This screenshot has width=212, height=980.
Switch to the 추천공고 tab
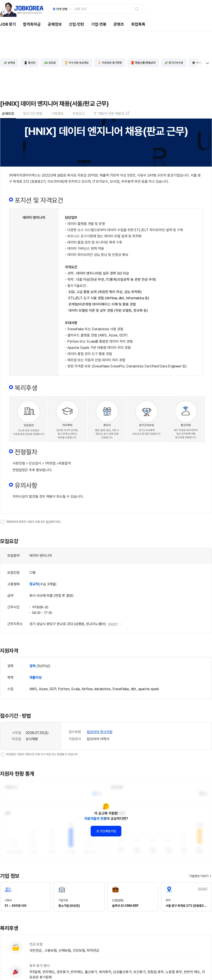[x=78, y=114]
